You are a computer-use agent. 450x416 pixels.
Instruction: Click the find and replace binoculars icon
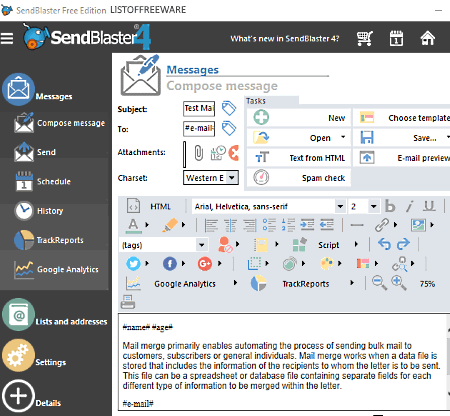click(x=399, y=264)
